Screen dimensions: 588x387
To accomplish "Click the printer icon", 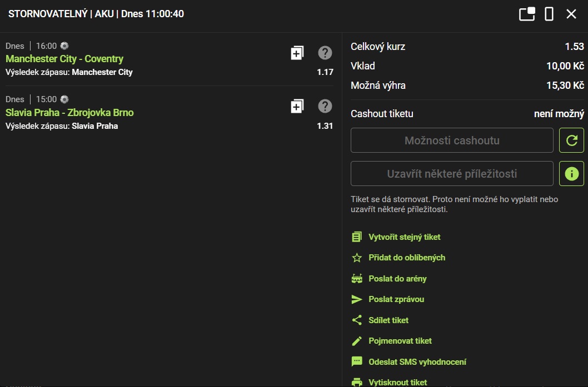I will click(x=357, y=382).
